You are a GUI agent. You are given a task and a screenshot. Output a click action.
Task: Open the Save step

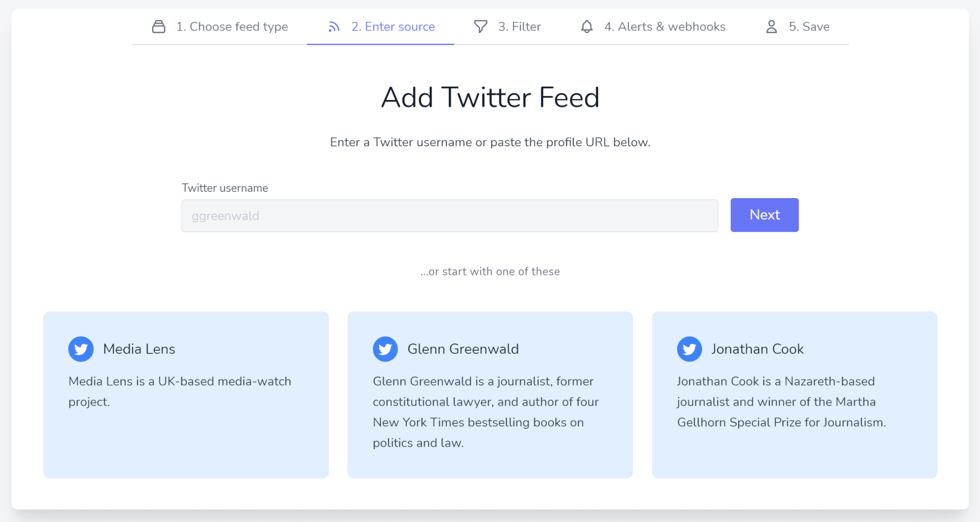(809, 27)
